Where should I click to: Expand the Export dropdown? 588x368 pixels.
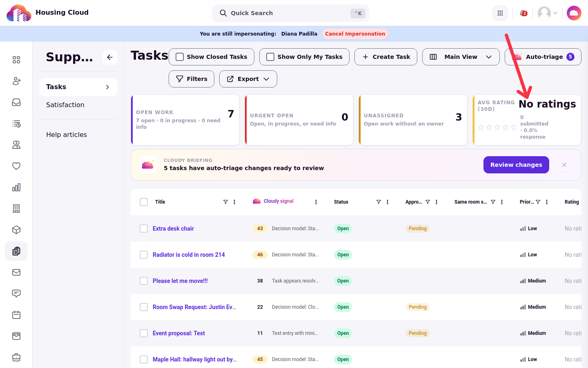pos(248,79)
